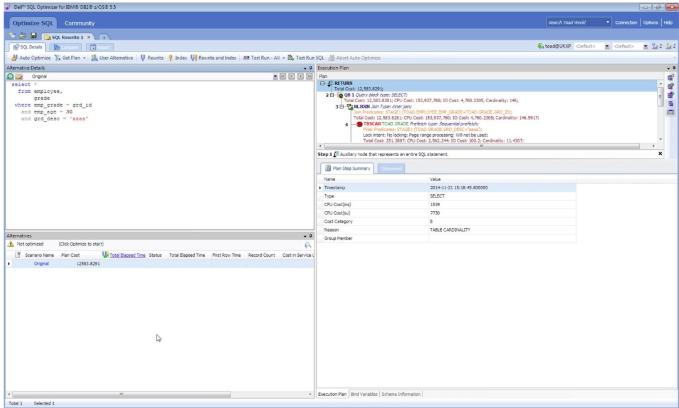679x408 pixels.
Task: Open the second <Default> dropdown
Action: pyautogui.click(x=645, y=46)
